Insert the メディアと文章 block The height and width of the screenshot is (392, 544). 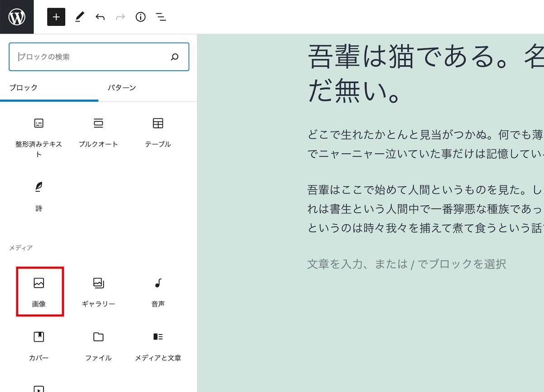(x=158, y=346)
